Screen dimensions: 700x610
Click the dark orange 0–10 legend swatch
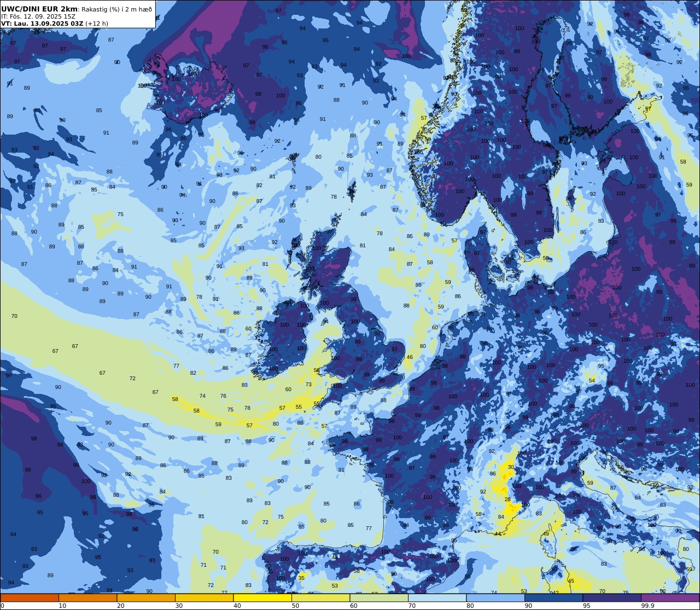[x=30, y=597]
